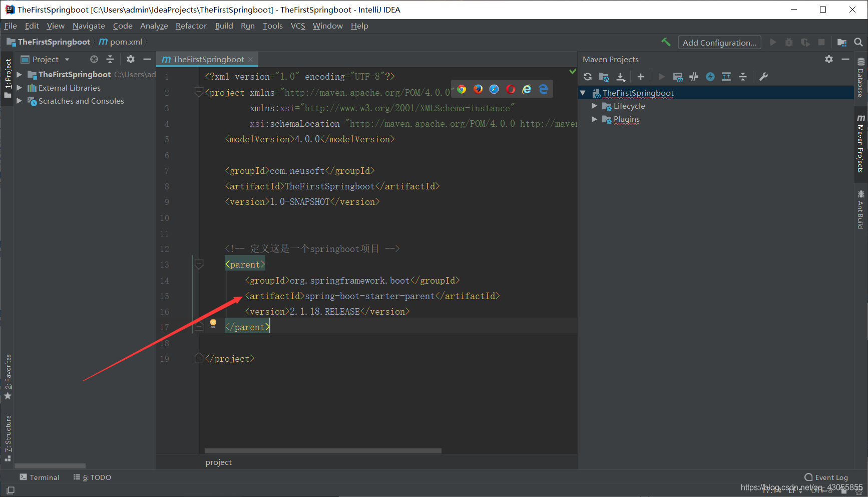This screenshot has width=868, height=497.
Task: Stop process square icon in toolbar
Action: [821, 43]
